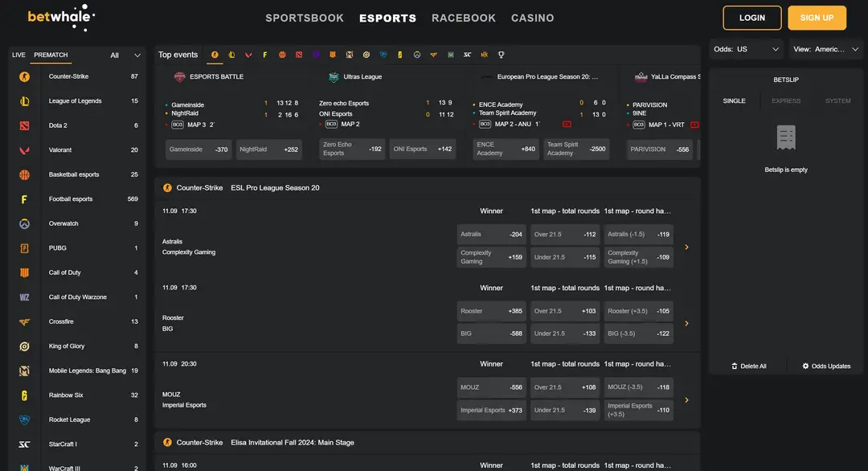Open the ESPORTS section
This screenshot has height=471, width=868.
coord(387,18)
